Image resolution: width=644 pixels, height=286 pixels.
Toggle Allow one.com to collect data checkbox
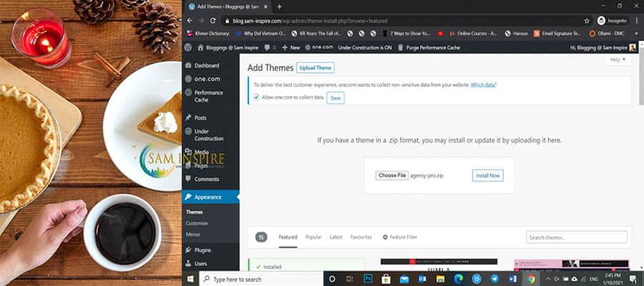pos(256,97)
